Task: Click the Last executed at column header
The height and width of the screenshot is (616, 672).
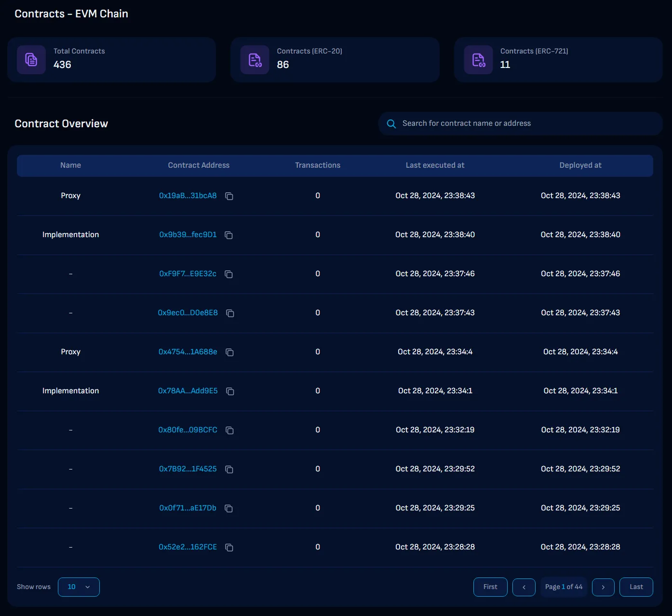Action: click(x=435, y=165)
